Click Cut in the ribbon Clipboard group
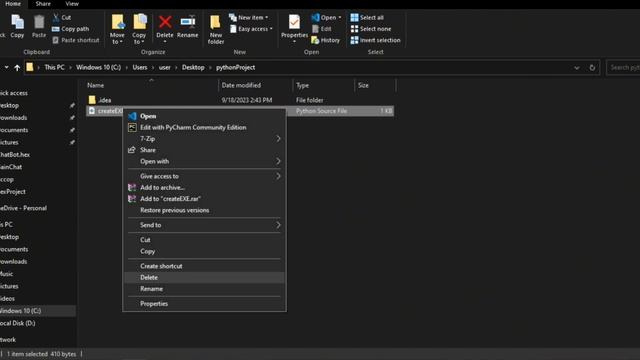The image size is (640, 360). coord(62,18)
